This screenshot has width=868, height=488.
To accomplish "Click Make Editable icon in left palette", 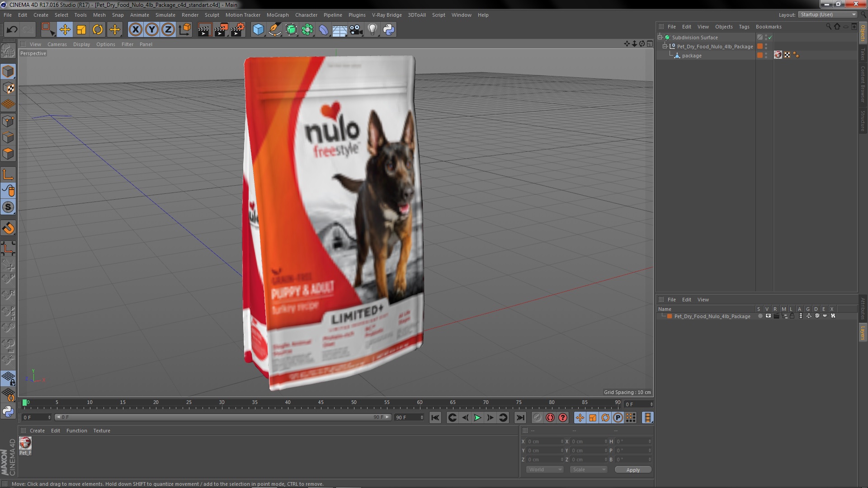I will 8,51.
